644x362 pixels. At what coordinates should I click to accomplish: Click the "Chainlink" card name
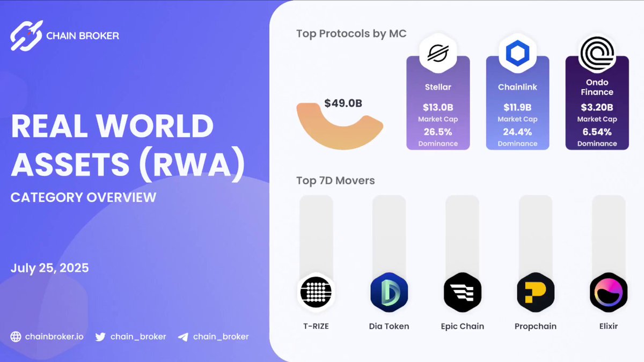click(517, 87)
